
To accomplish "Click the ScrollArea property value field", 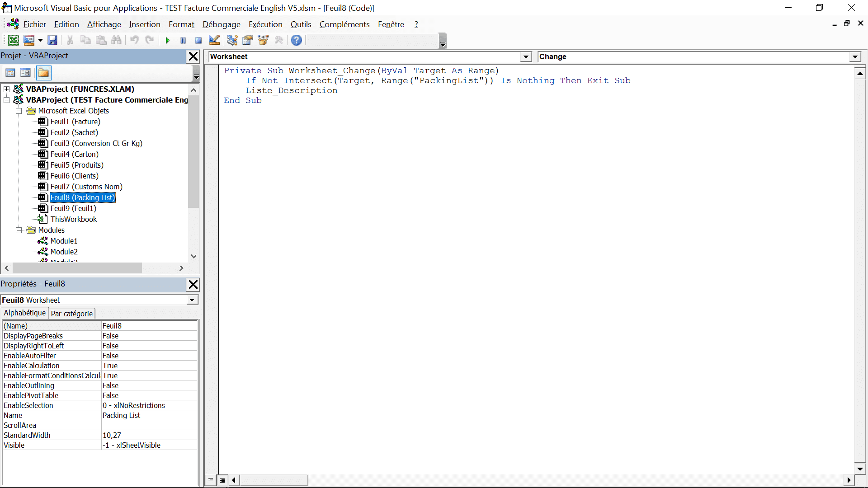I will pos(149,425).
